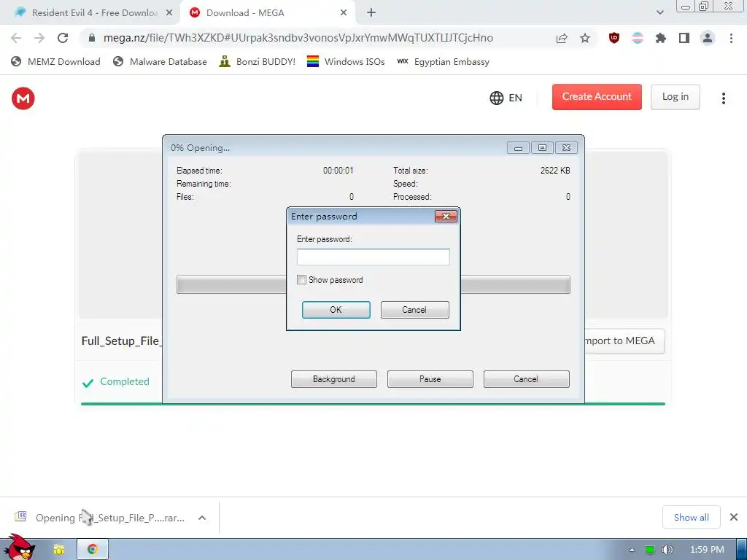Open Malware Database bookmark
The width and height of the screenshot is (747, 560).
tap(160, 61)
